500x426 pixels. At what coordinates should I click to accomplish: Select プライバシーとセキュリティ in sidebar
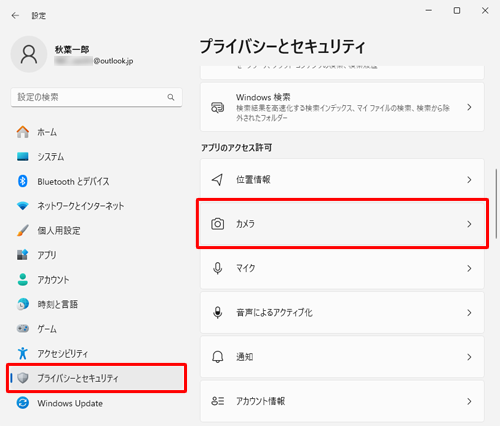tap(96, 378)
